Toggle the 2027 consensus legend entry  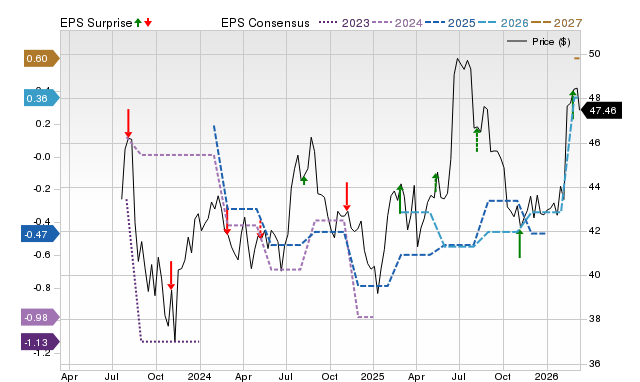[x=556, y=23]
